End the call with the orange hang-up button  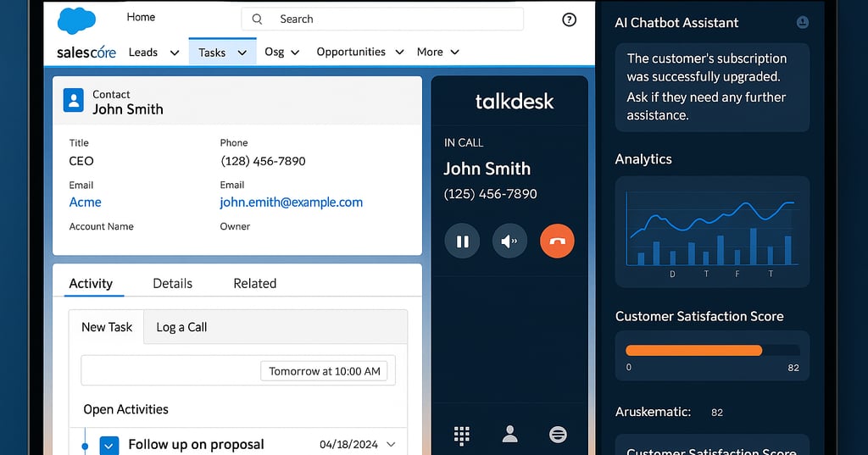(557, 241)
